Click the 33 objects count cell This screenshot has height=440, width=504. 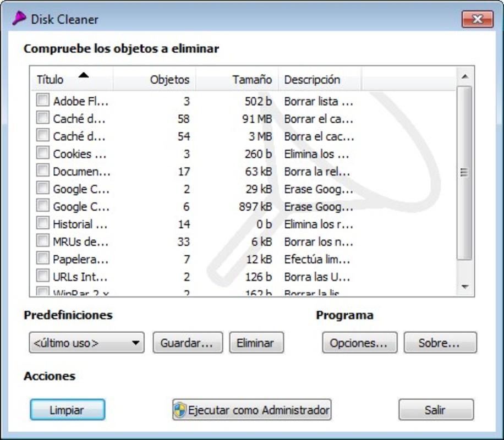point(184,241)
